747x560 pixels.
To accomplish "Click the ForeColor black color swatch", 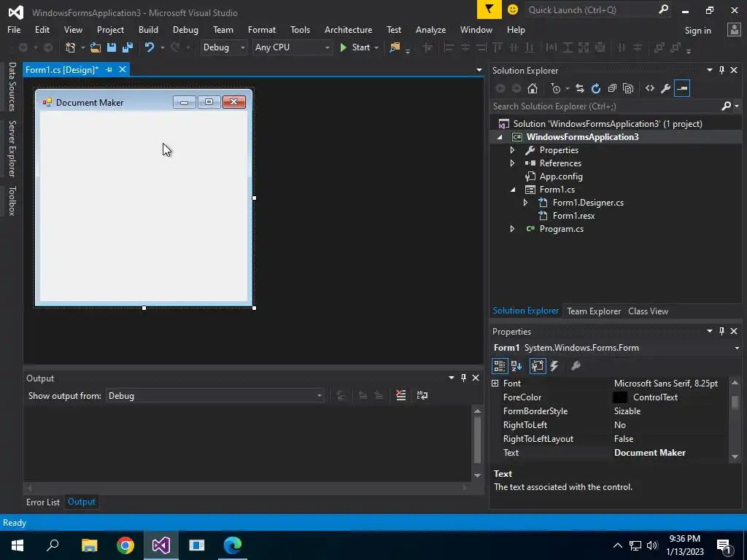I will click(x=619, y=397).
